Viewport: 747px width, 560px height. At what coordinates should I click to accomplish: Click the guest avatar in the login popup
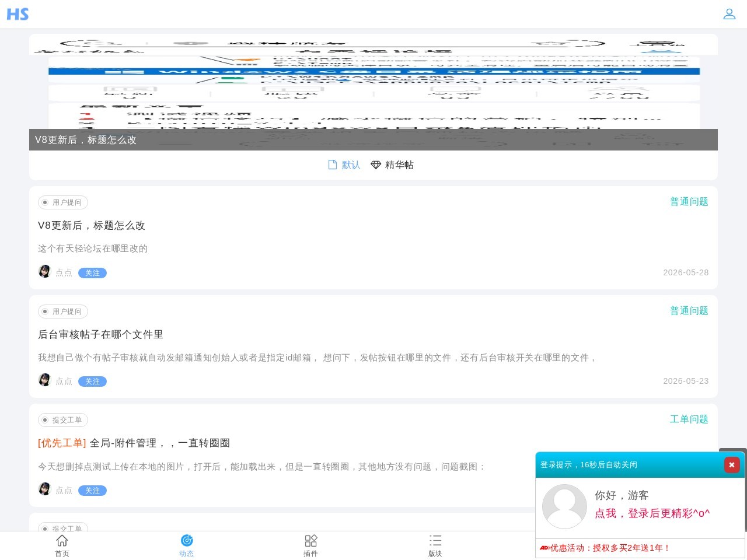tap(564, 506)
